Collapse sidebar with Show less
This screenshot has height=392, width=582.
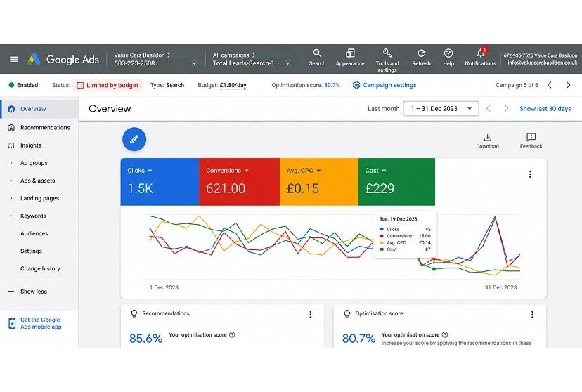(x=28, y=292)
